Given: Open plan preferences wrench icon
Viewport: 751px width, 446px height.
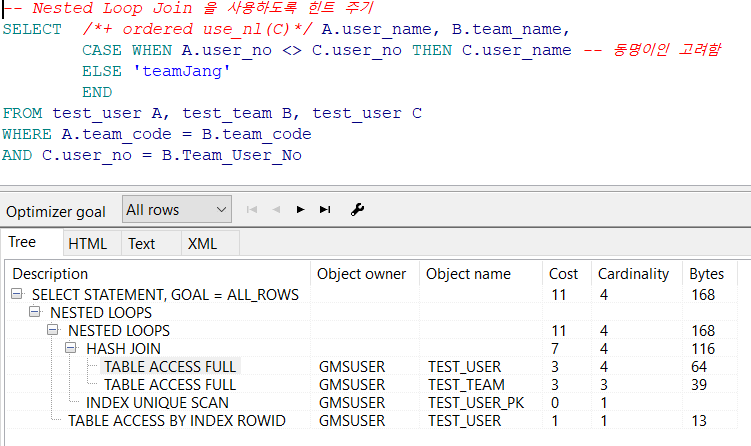Looking at the screenshot, I should (x=357, y=209).
